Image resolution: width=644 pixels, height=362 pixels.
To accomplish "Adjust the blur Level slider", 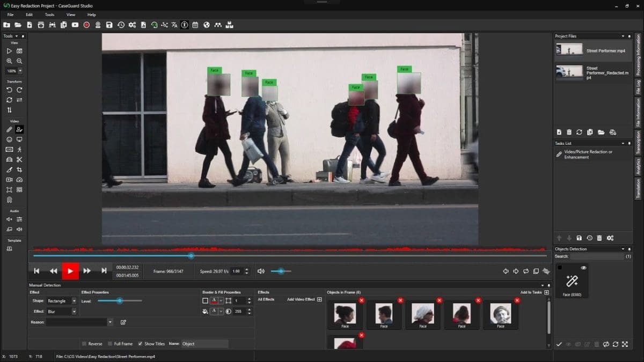I will (x=120, y=301).
